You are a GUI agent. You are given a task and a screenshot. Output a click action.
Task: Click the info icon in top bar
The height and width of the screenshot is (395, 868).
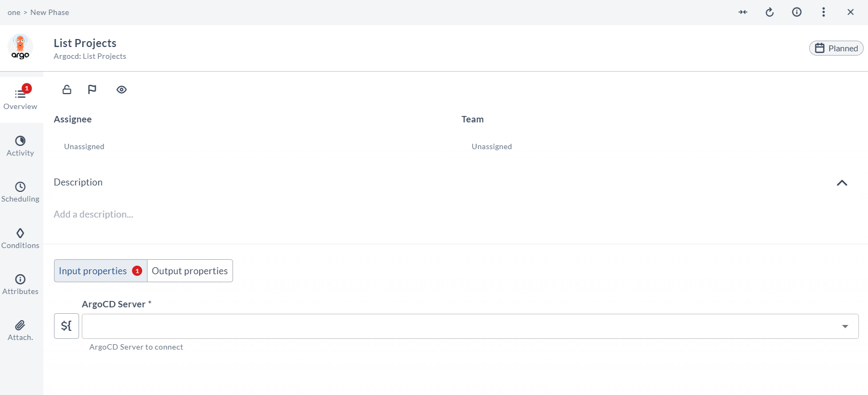pyautogui.click(x=796, y=12)
